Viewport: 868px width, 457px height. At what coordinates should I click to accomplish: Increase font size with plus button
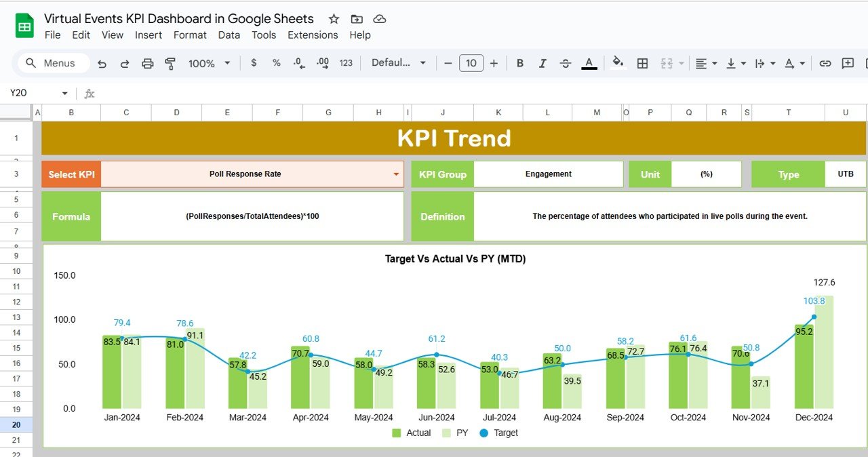[494, 63]
